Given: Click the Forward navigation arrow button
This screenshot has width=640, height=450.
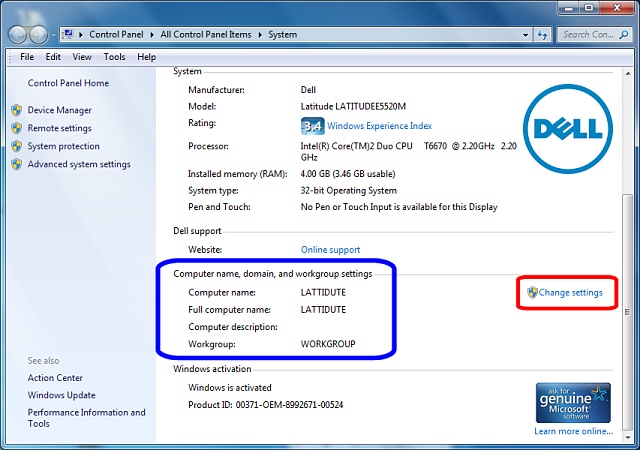Looking at the screenshot, I should [x=39, y=35].
